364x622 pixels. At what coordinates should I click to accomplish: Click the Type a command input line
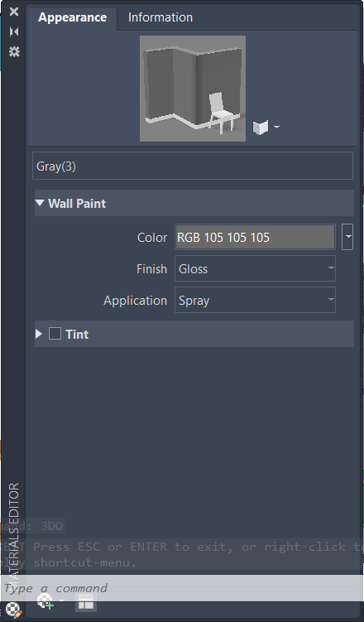(182, 588)
